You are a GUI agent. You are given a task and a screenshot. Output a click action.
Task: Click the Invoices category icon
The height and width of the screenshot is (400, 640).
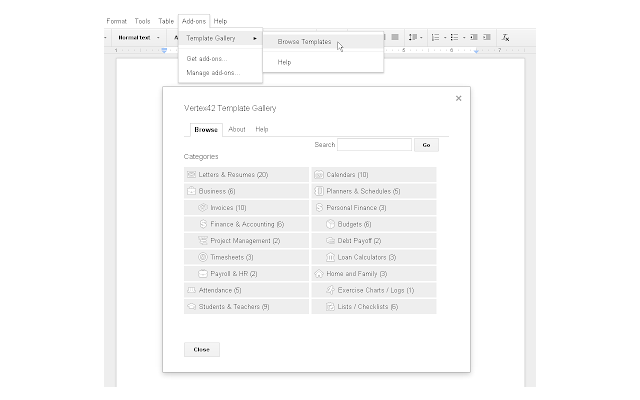click(203, 208)
